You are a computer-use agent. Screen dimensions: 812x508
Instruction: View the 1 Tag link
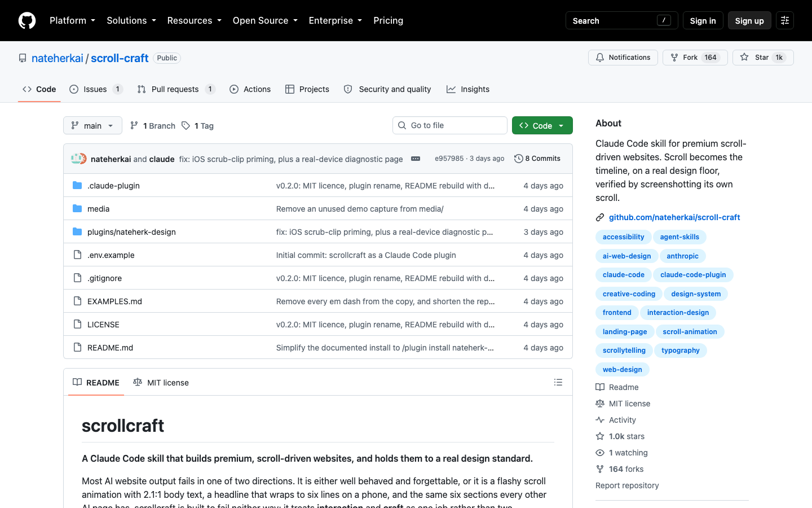pyautogui.click(x=197, y=126)
